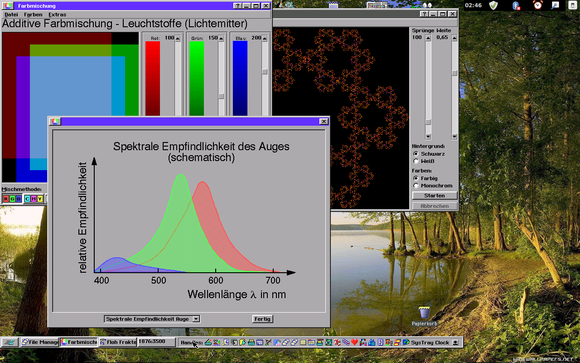The width and height of the screenshot is (580, 363).
Task: Click up arrow of the Rot slider
Action: point(178,38)
